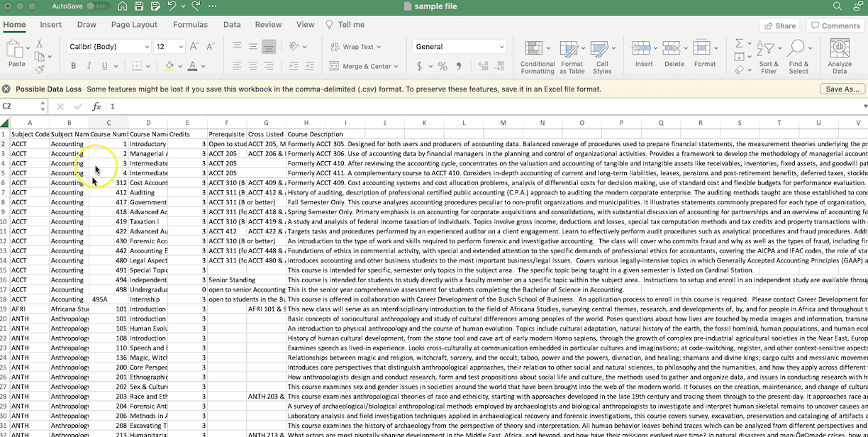Screen dimensions: 868x437
Task: Expand the borders dropdown arrow
Action: tap(150, 66)
